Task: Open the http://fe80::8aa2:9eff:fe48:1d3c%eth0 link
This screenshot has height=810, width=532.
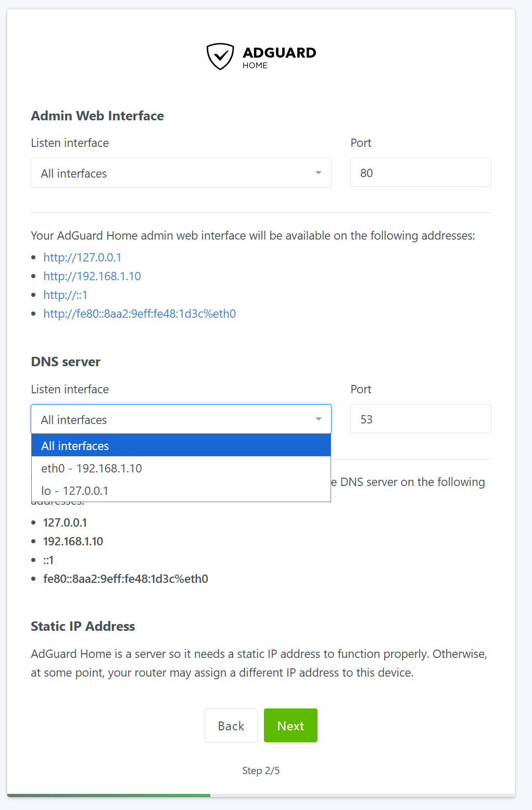Action: point(140,314)
